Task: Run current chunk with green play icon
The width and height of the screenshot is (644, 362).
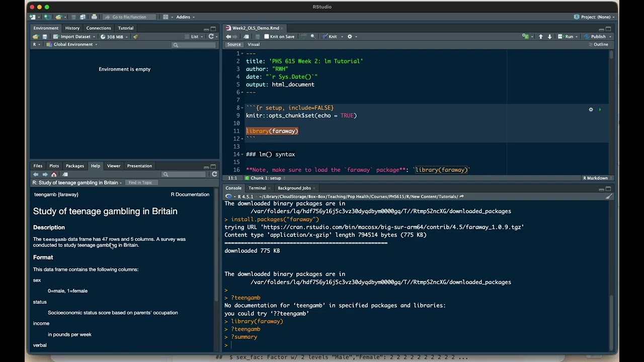Action: pos(600,110)
